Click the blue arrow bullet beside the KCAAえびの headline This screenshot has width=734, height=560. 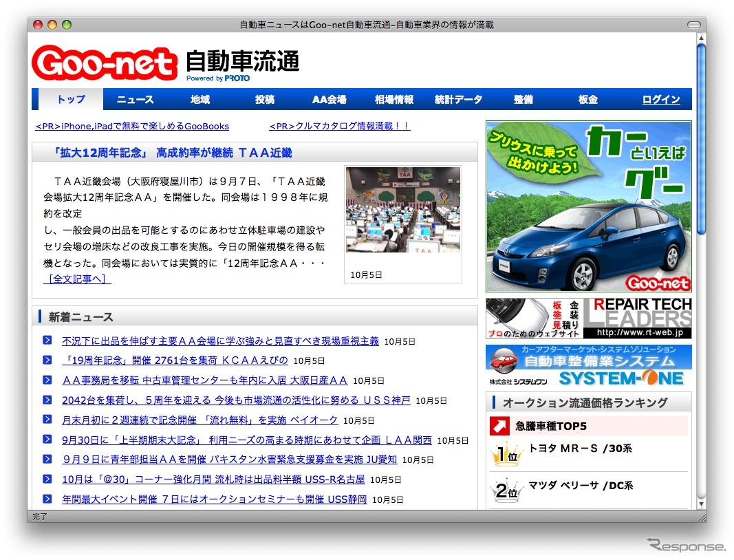[47, 360]
